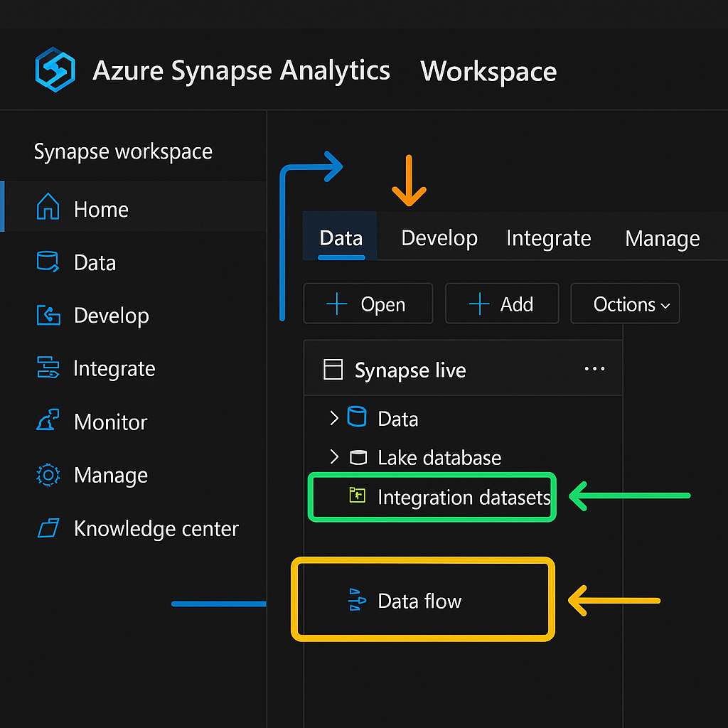This screenshot has width=728, height=728.
Task: Click the Synapse live window icon
Action: 333,370
